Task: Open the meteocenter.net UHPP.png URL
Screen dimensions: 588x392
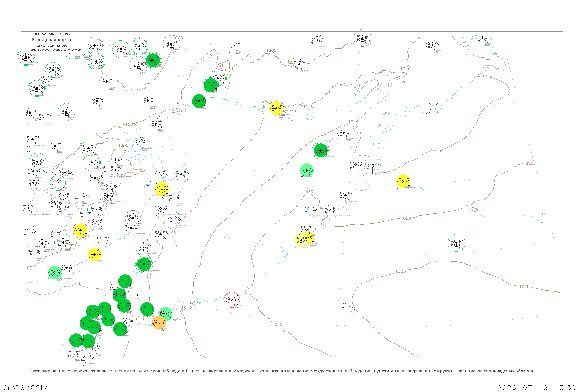Action: tap(55, 50)
